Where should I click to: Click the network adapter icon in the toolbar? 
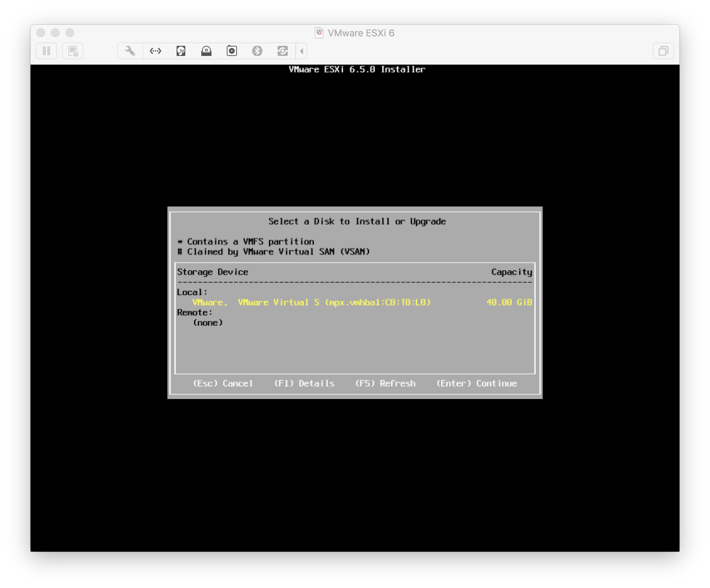155,51
